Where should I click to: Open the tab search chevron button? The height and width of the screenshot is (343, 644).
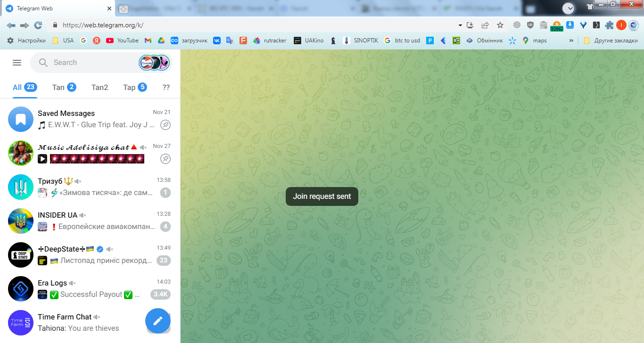click(569, 8)
